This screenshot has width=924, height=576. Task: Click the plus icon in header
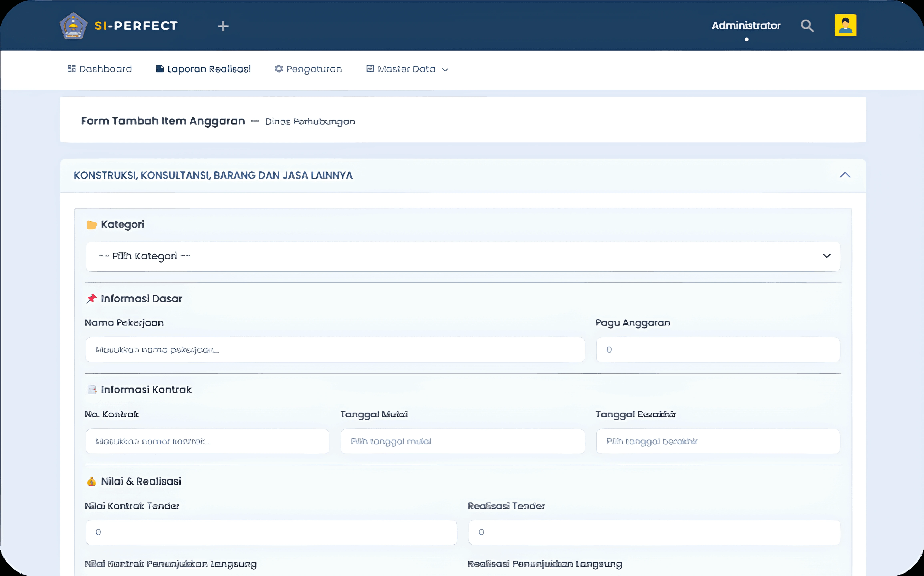coord(223,26)
